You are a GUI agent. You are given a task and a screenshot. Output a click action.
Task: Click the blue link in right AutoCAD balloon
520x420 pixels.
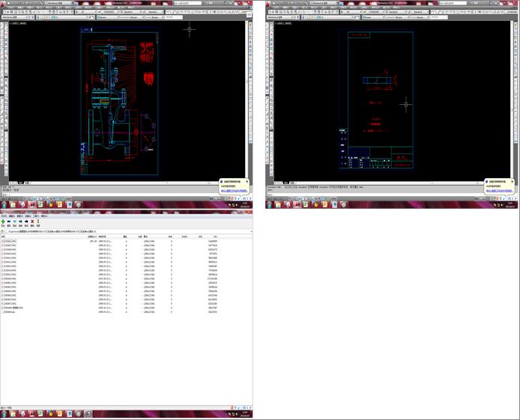point(500,191)
